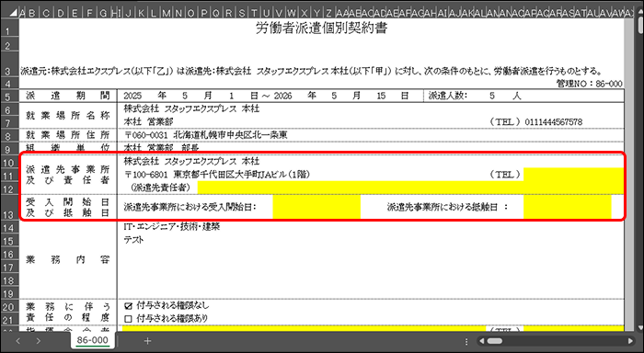Click the 本社 営業部 cell in row 7

pyautogui.click(x=149, y=122)
